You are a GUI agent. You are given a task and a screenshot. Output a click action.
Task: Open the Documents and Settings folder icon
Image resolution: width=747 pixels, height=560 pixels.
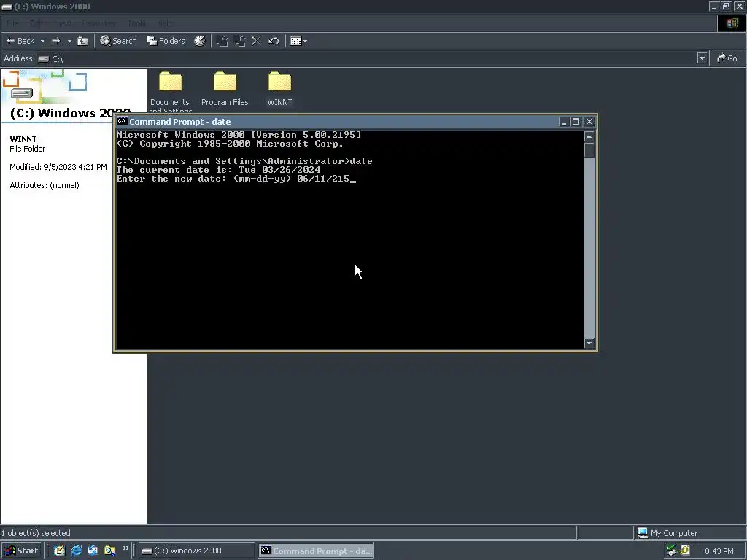click(170, 82)
